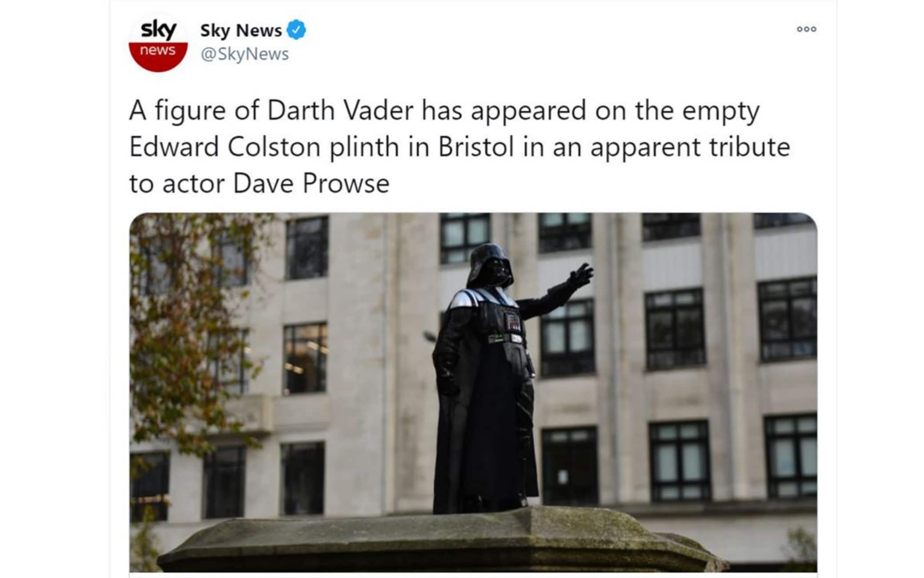Click the 'sky' wordmark in the avatar
The width and height of the screenshot is (924, 578).
tap(158, 30)
